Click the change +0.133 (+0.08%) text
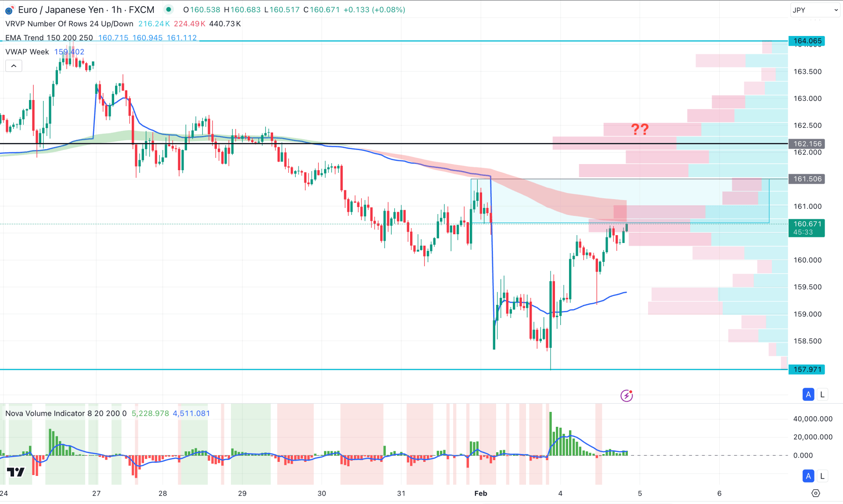This screenshot has height=504, width=843. (x=374, y=10)
